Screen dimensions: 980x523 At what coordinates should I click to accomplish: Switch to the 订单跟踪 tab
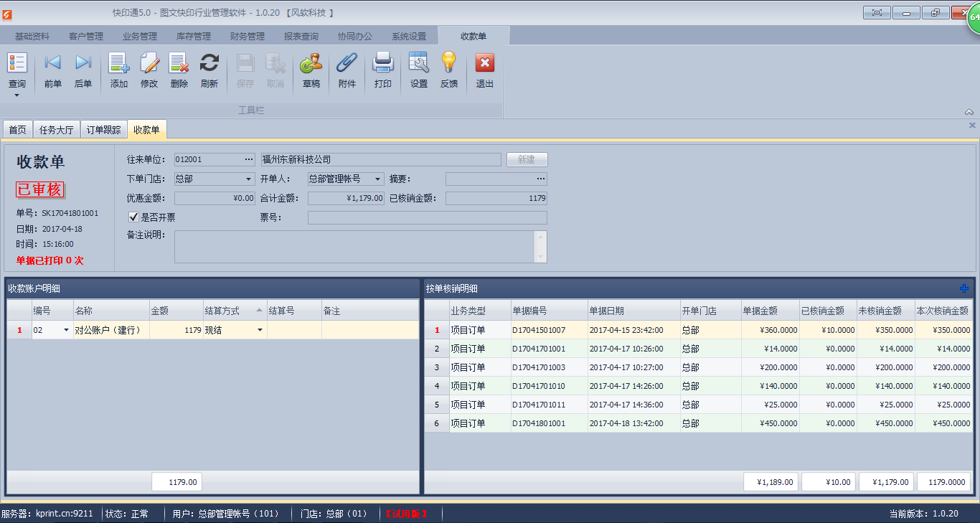coord(103,130)
